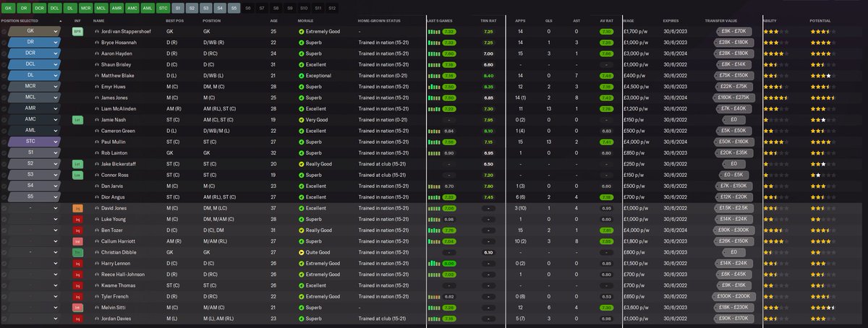Sort by the Position Selected column header

coord(20,20)
